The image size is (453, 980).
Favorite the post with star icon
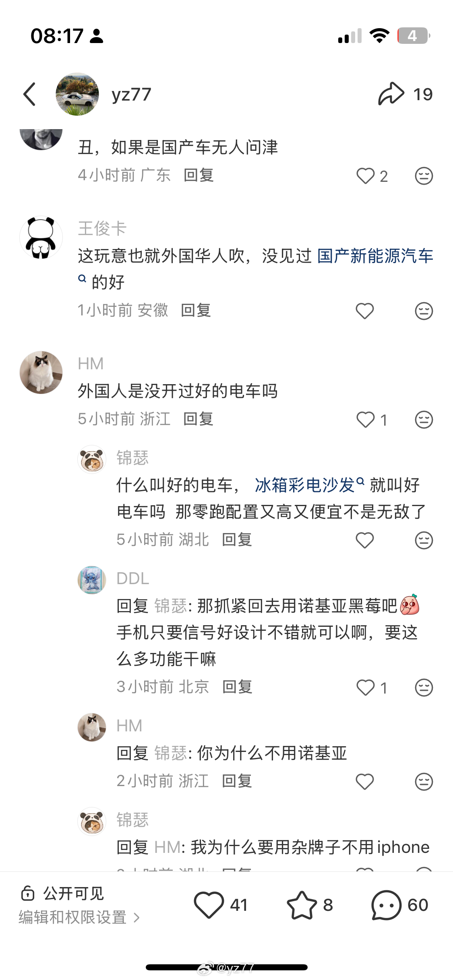[302, 905]
